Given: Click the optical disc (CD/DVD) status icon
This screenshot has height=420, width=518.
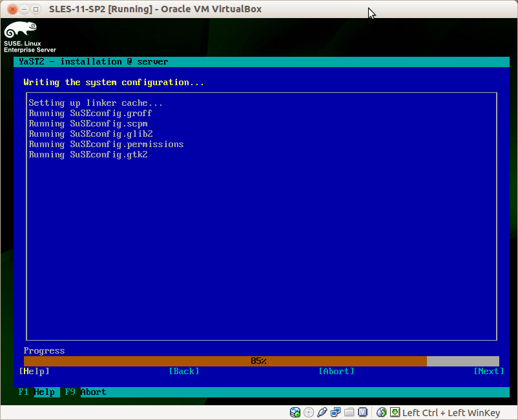Looking at the screenshot, I should pos(309,412).
